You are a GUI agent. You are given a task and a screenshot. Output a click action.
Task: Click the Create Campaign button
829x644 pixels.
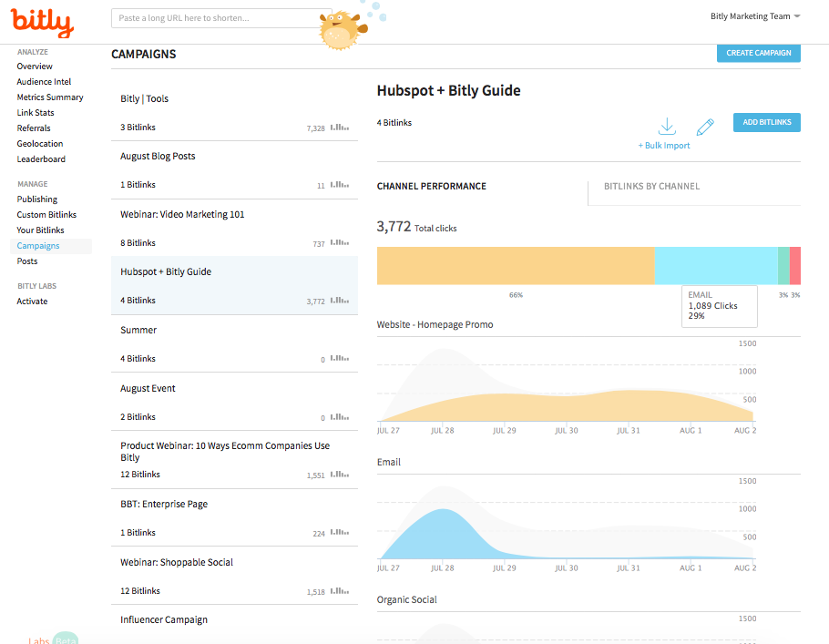click(x=758, y=53)
